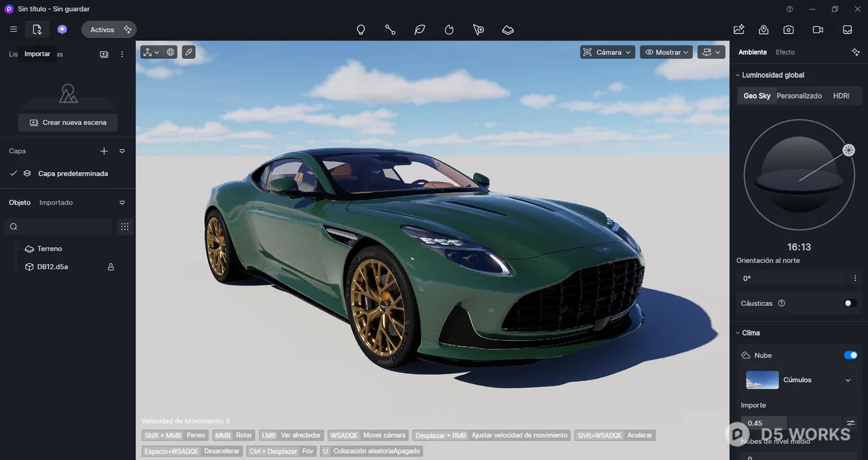Collapse the Clima section
The height and width of the screenshot is (460, 868).
point(738,333)
